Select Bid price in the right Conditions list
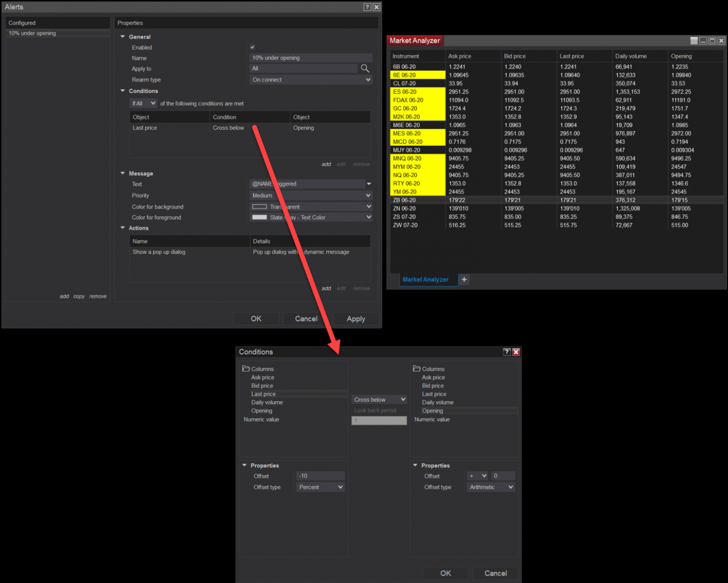The image size is (728, 583). 433,386
